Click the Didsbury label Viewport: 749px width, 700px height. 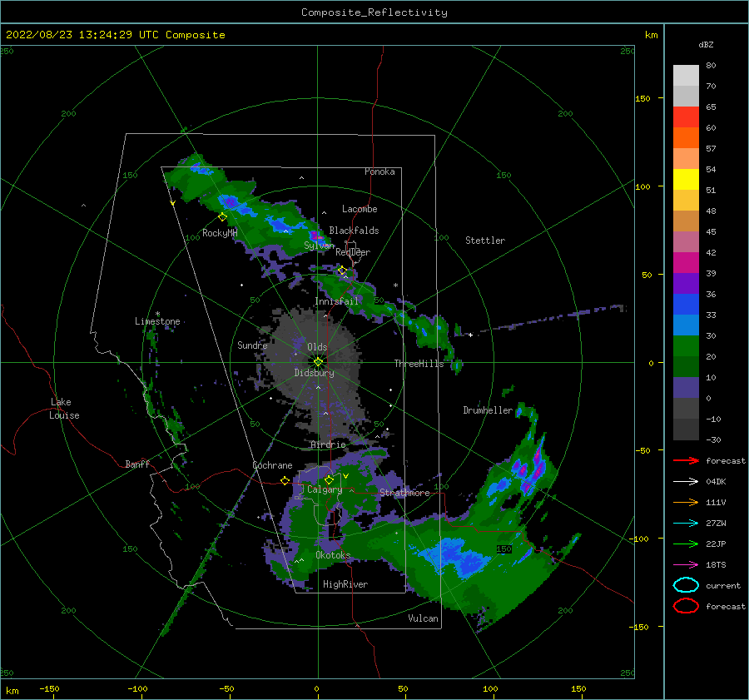[314, 373]
